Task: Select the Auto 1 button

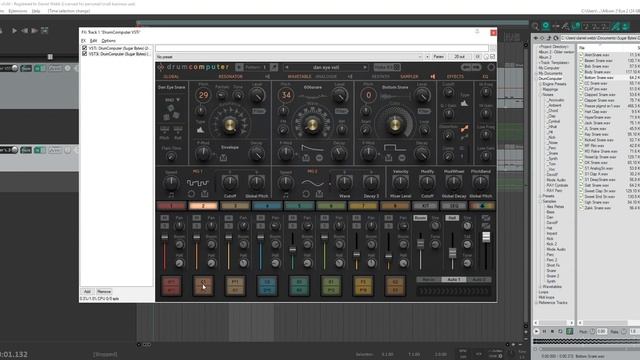Action: [453, 280]
